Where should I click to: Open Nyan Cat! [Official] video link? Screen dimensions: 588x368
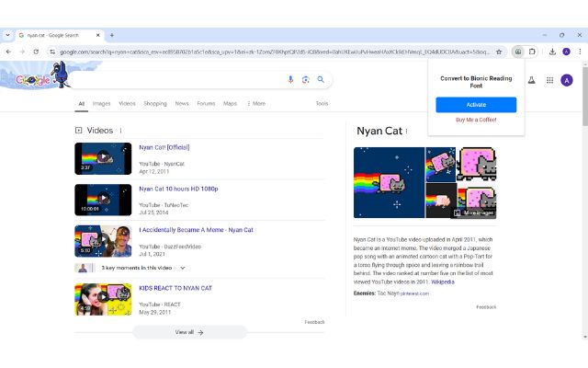tap(164, 147)
